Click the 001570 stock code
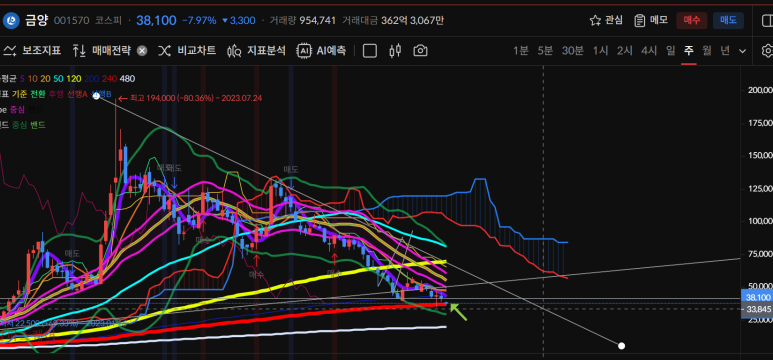 point(71,21)
